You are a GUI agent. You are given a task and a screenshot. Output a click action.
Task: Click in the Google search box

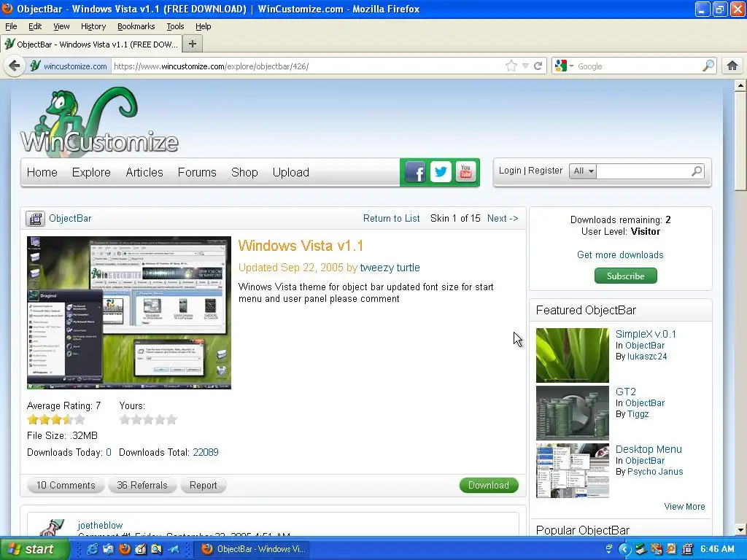click(x=638, y=66)
